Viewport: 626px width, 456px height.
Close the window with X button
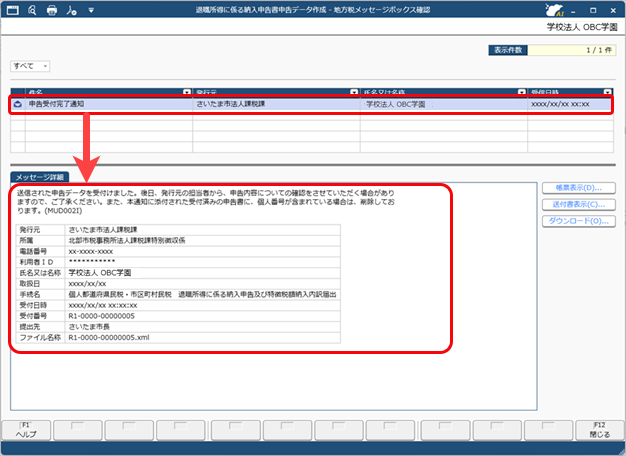point(614,10)
